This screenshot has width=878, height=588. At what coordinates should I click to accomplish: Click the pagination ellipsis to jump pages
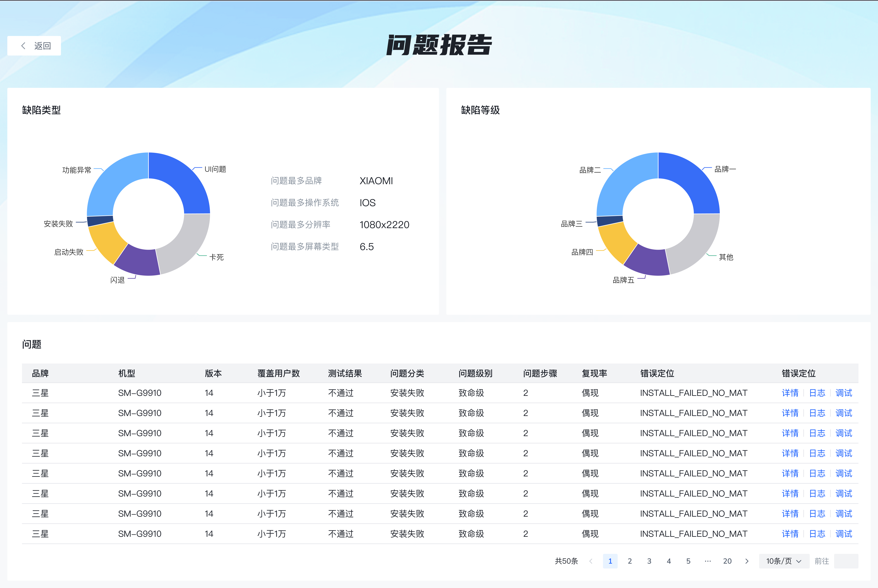[707, 561]
